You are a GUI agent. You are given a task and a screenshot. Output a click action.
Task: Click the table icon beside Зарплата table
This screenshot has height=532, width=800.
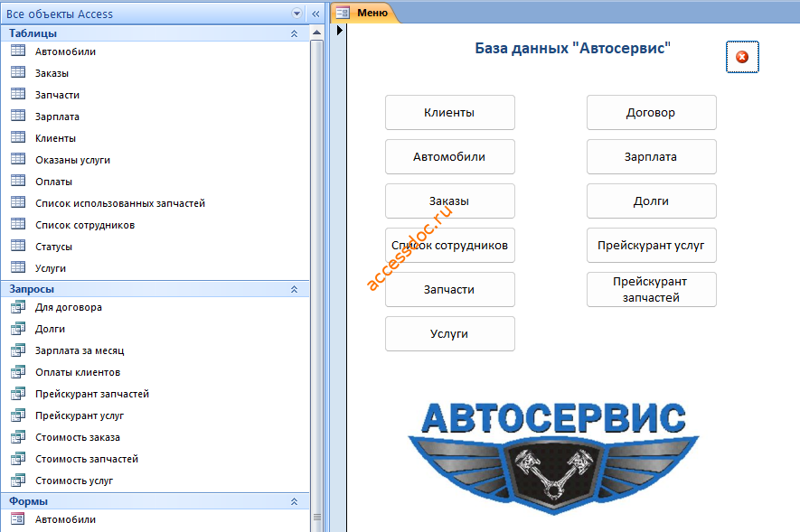coord(18,116)
